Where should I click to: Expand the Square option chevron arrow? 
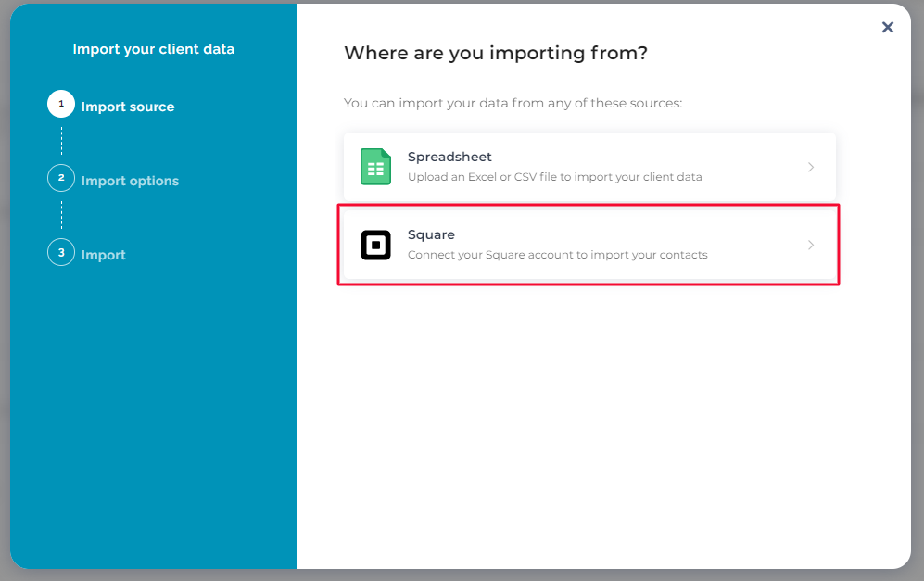coord(811,246)
